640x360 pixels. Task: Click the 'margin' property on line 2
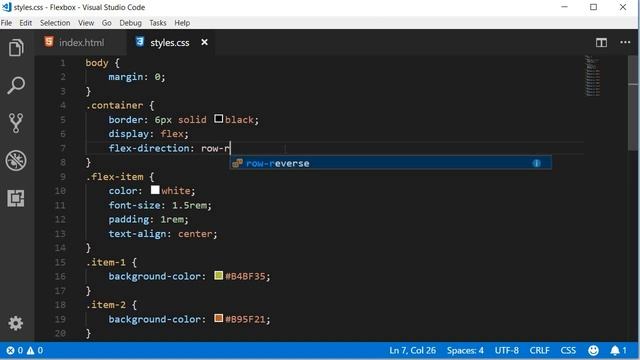point(126,77)
